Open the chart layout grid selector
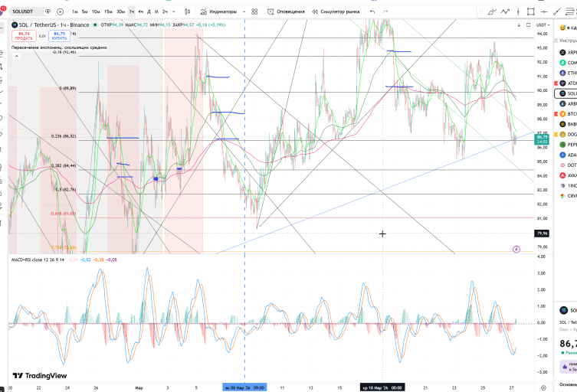The height and width of the screenshot is (392, 577). [x=254, y=11]
